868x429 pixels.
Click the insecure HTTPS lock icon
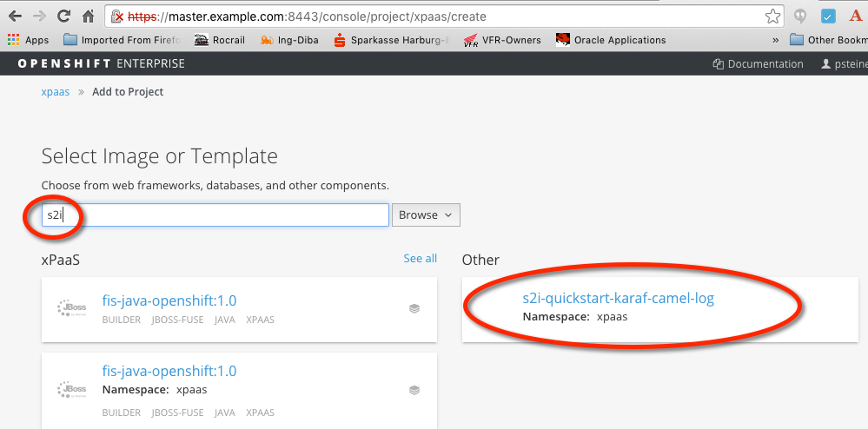tap(116, 16)
